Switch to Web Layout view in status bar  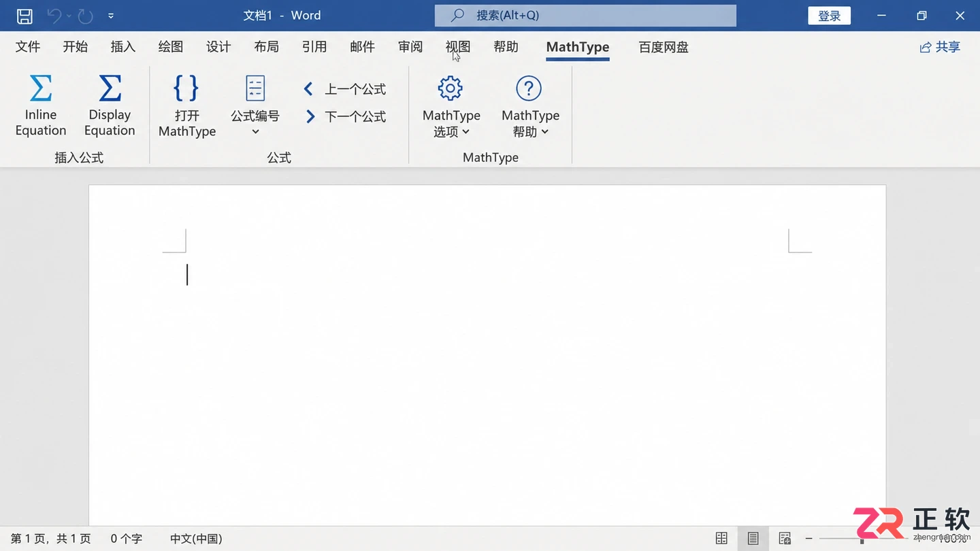pos(785,538)
